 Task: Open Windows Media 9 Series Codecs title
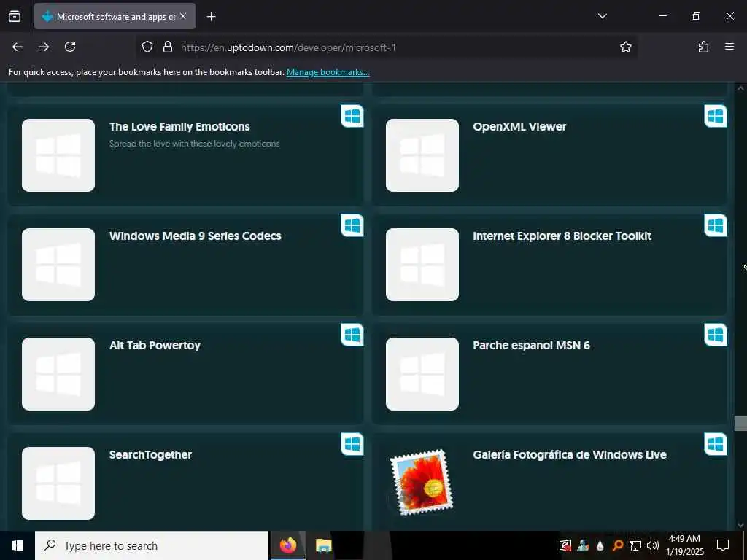point(195,236)
